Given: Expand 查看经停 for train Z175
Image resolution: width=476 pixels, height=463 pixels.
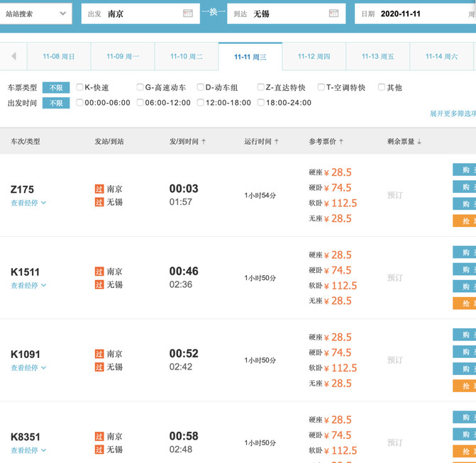Looking at the screenshot, I should (28, 203).
